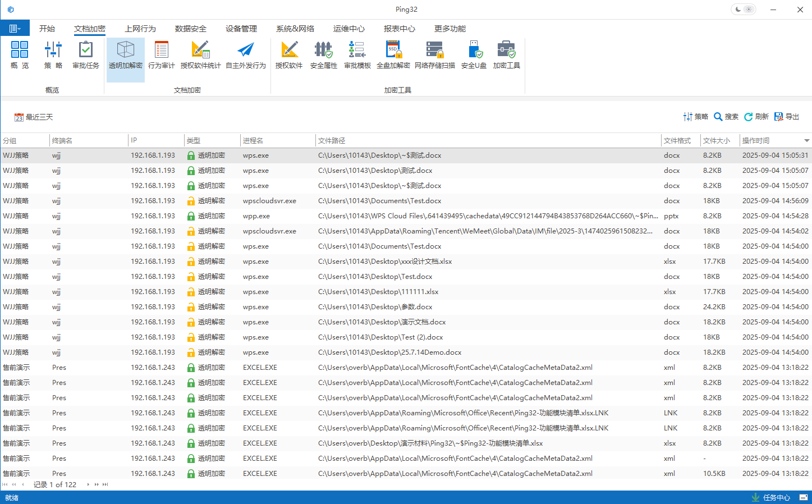The height and width of the screenshot is (504, 812).
Task: Open 审批模板 approval templates
Action: click(x=357, y=55)
